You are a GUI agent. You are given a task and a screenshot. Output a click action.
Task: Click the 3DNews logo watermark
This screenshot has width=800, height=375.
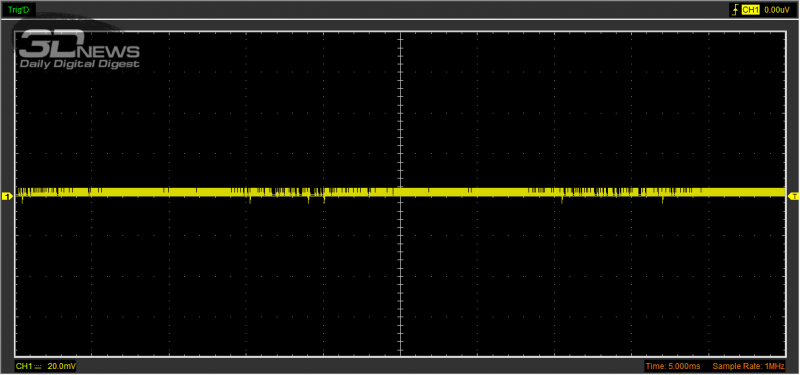pos(79,49)
